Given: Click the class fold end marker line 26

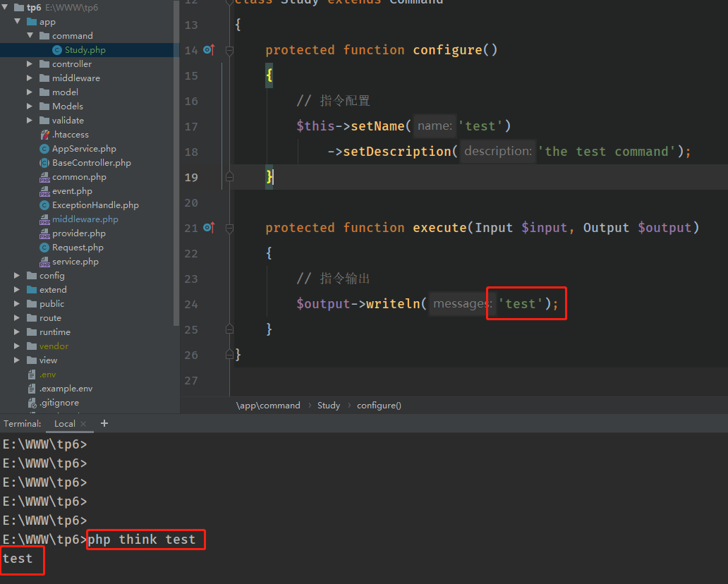Looking at the screenshot, I should [x=229, y=355].
